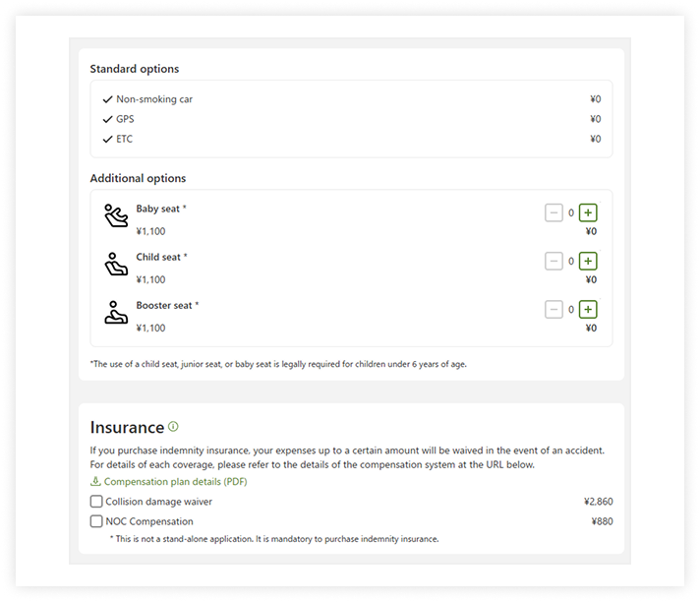Enable Collision damage waiver checkbox
The height and width of the screenshot is (602, 700).
click(96, 502)
